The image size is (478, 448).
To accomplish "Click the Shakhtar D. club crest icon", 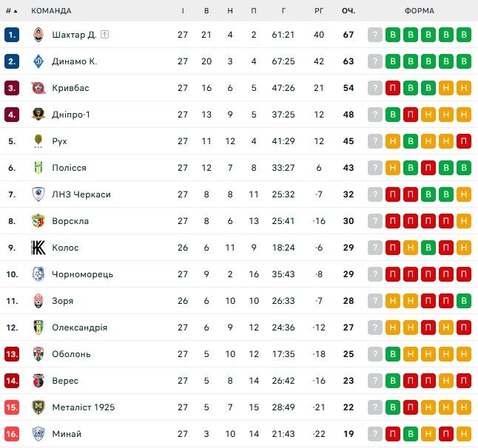I will point(38,35).
